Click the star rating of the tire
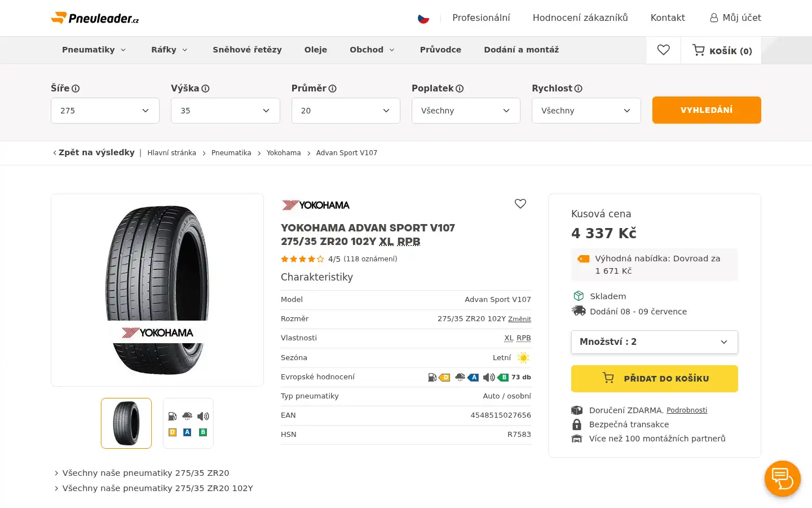 point(303,259)
